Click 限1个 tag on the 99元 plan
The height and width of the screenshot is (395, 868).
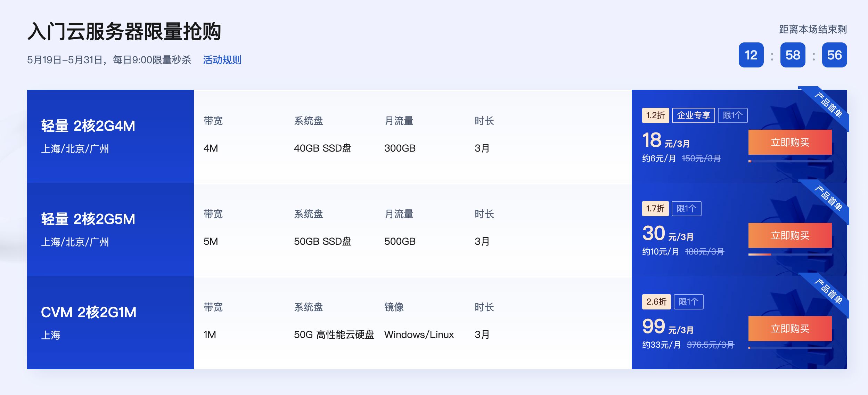click(689, 302)
